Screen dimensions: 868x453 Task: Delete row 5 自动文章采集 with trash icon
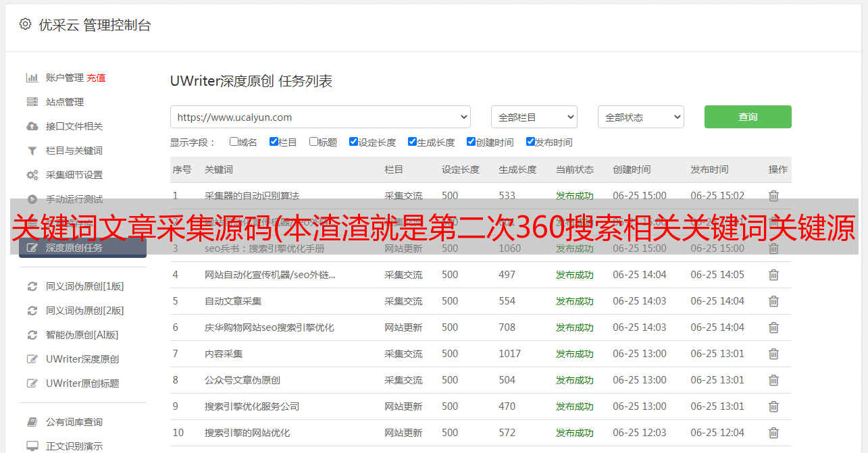pyautogui.click(x=773, y=301)
